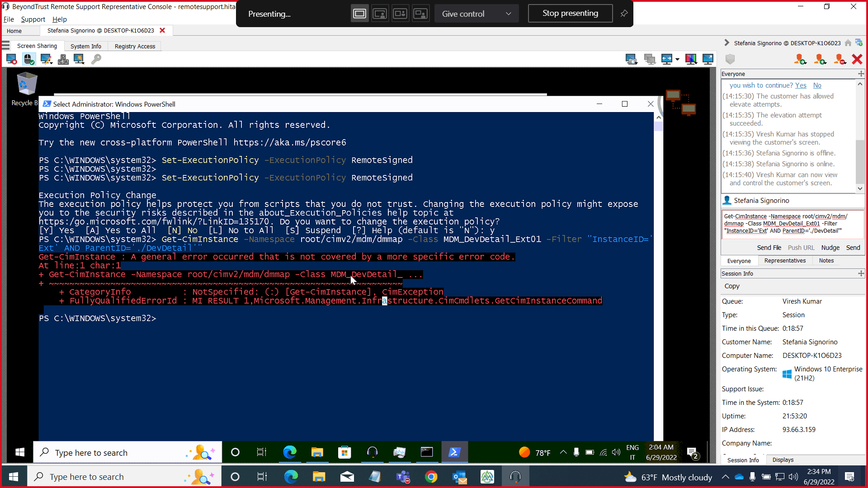
Task: Click the key credentials icon
Action: pyautogui.click(x=96, y=59)
